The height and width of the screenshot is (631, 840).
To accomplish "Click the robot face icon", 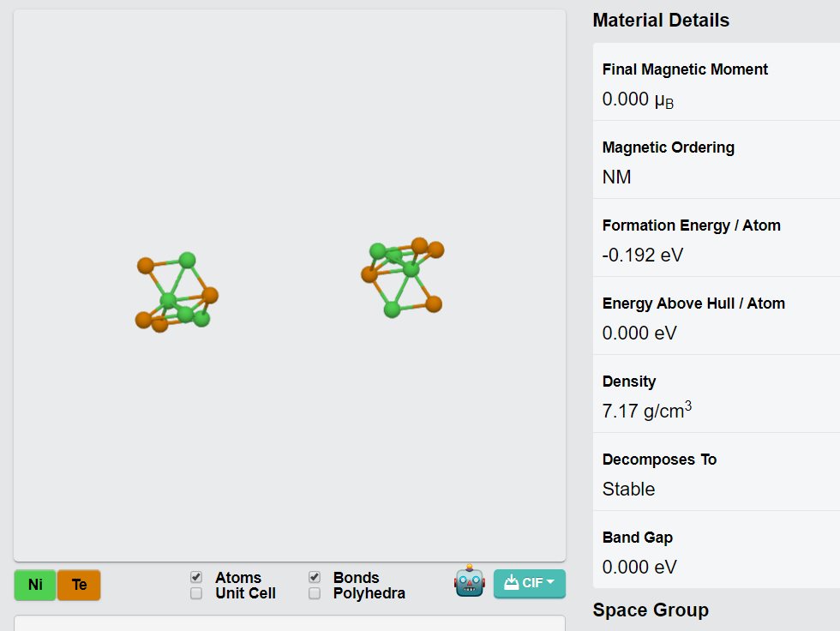I will 470,581.
